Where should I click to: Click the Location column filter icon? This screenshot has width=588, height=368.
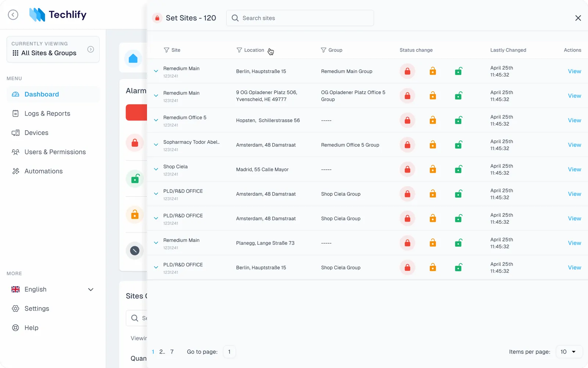pos(239,50)
